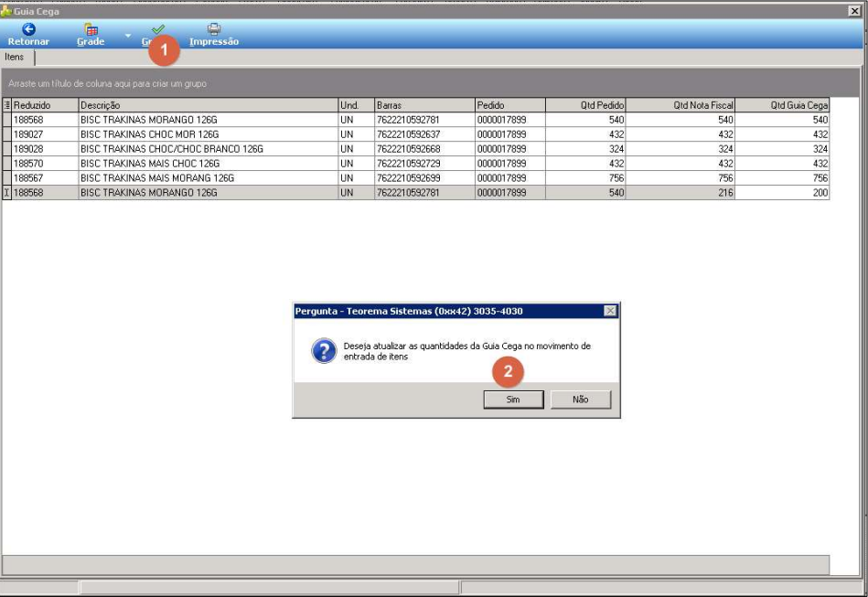Viewport: 868px width, 597px height.
Task: Click the green checkmark Gravar icon
Action: [157, 28]
